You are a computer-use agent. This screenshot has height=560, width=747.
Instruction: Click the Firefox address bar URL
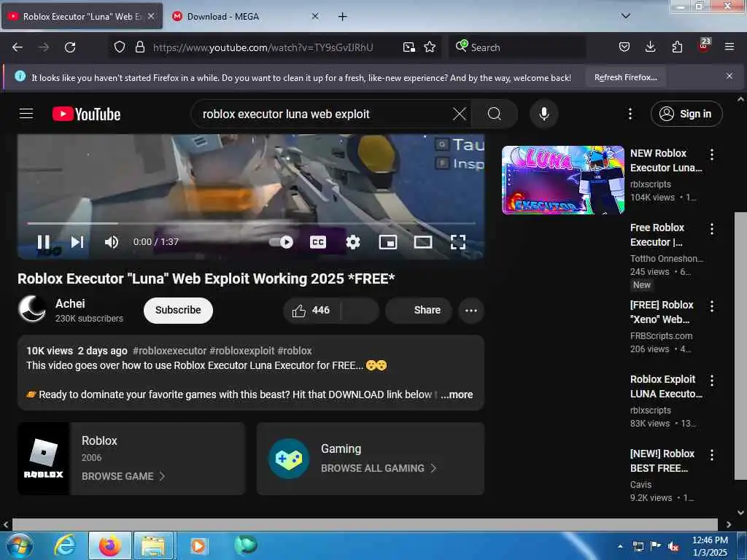(263, 47)
